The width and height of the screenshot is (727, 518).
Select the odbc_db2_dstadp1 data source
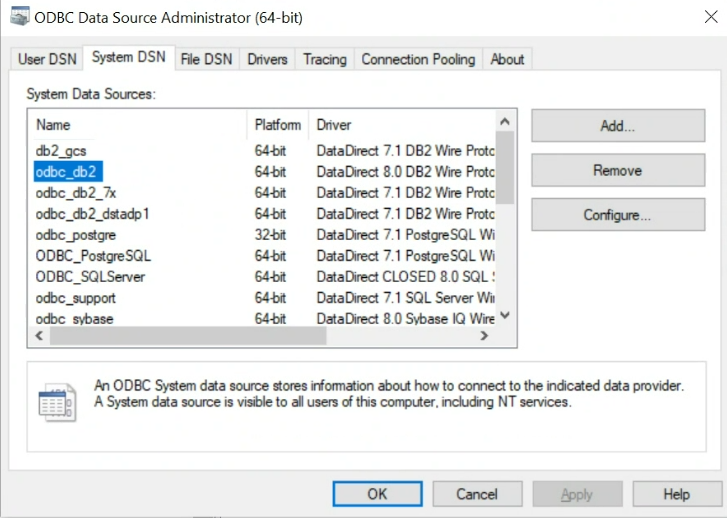[x=92, y=214]
